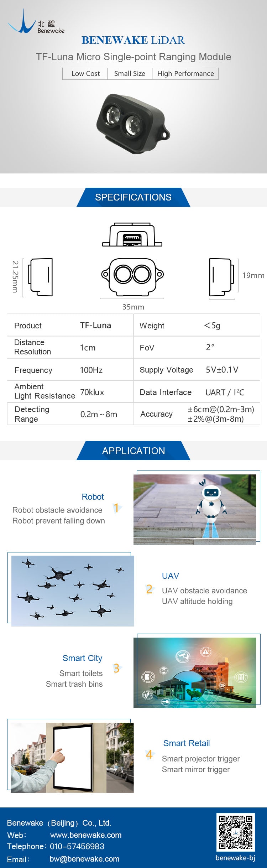The width and height of the screenshot is (267, 868).
Task: Click the UAV heading
Action: 171,576
